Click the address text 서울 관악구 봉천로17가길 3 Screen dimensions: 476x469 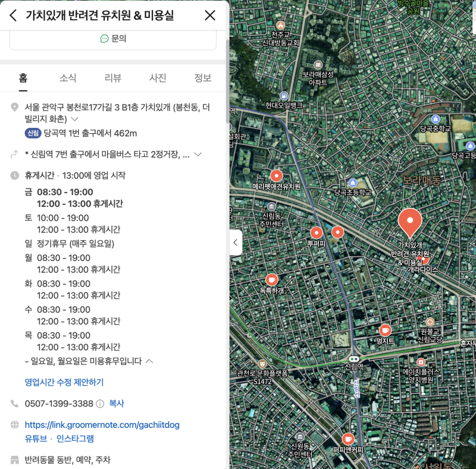(72, 107)
